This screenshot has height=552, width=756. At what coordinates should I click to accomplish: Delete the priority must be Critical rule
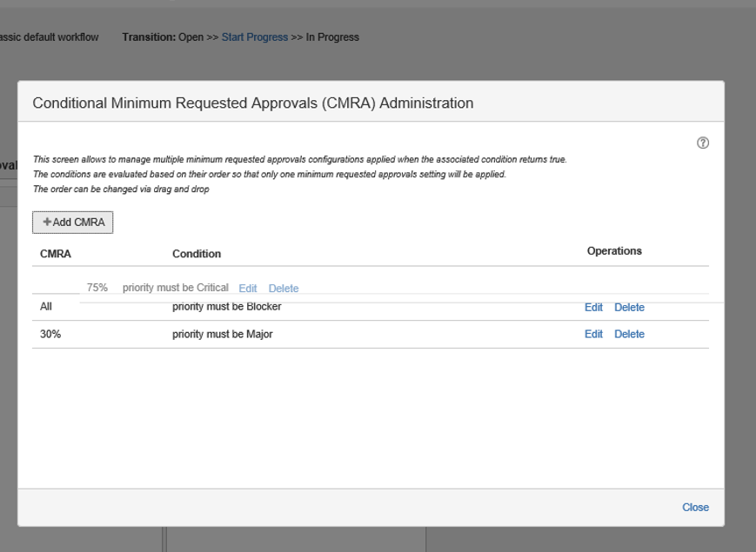(284, 289)
